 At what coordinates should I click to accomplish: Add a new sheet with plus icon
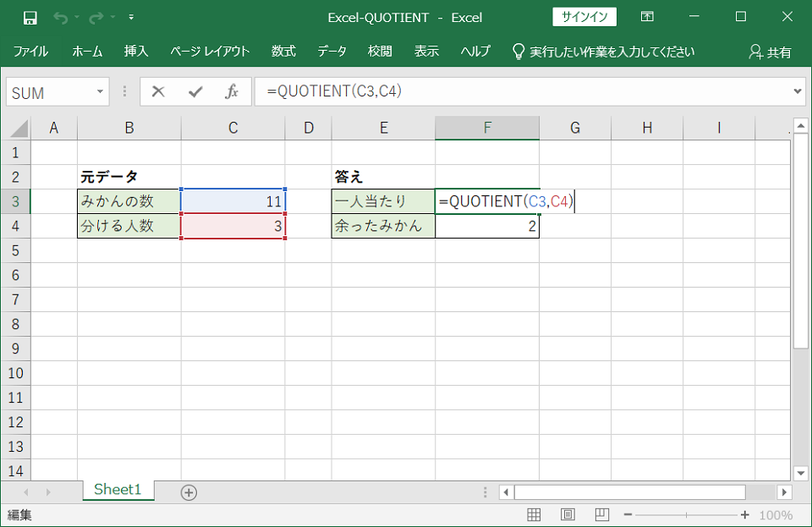(x=189, y=492)
